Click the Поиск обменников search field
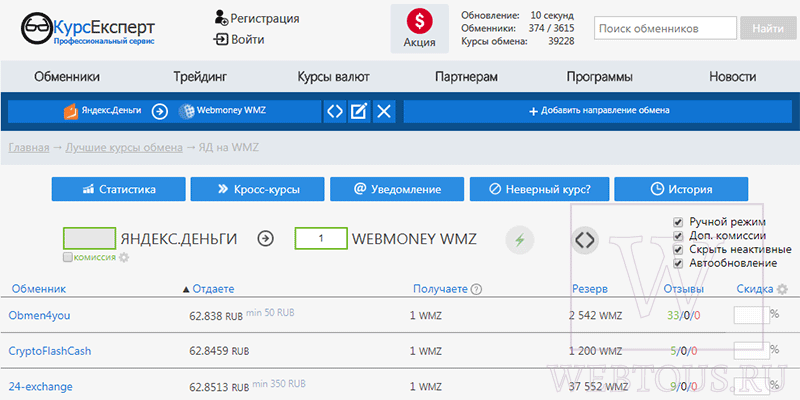The width and height of the screenshot is (800, 400). tap(665, 29)
